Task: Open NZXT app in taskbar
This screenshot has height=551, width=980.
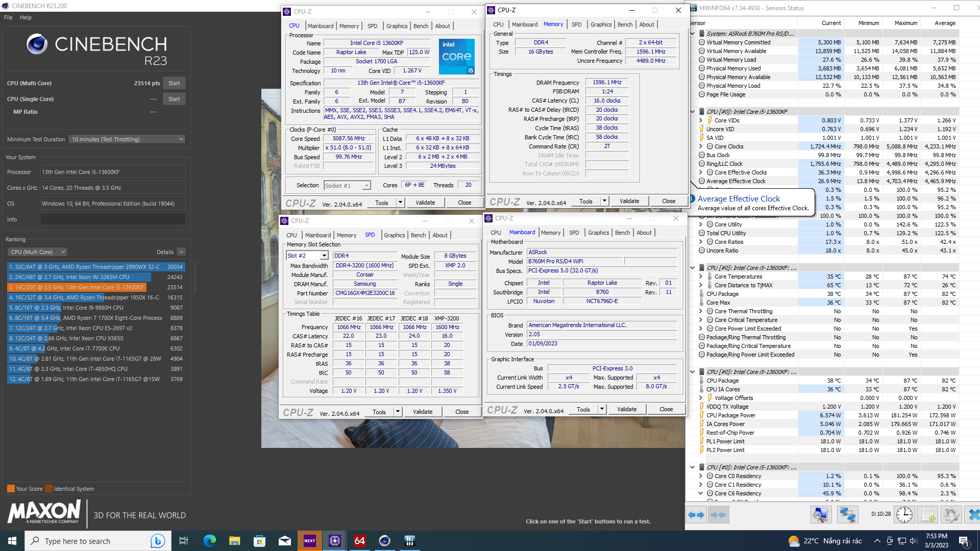Action: 309,541
